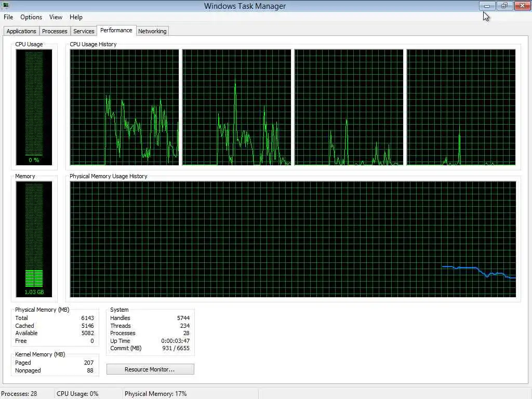
Task: Click the Up Time label
Action: click(120, 341)
